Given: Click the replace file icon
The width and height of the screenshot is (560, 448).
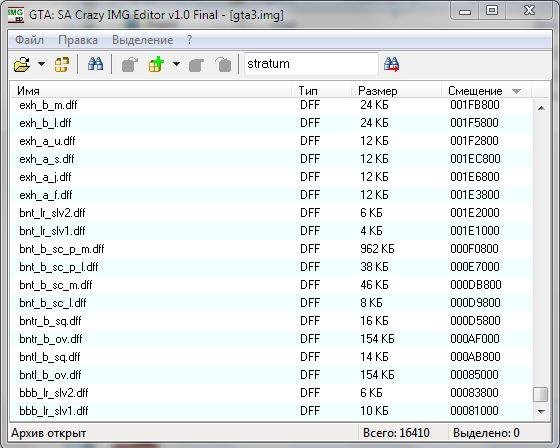Looking at the screenshot, I should click(196, 65).
